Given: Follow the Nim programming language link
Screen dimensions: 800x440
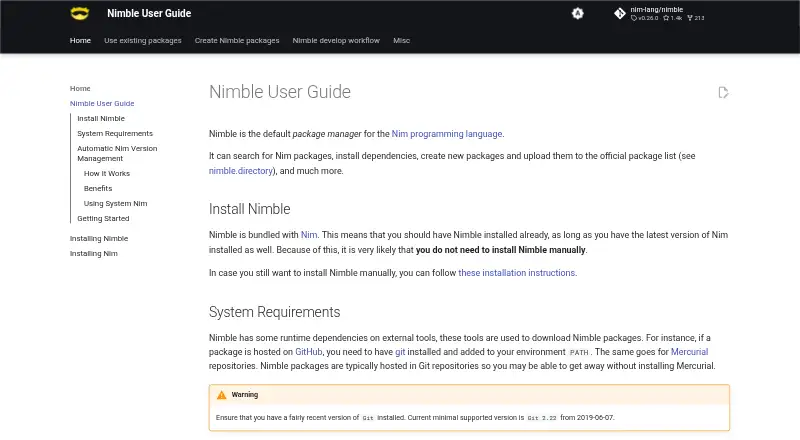Looking at the screenshot, I should pyautogui.click(x=446, y=134).
